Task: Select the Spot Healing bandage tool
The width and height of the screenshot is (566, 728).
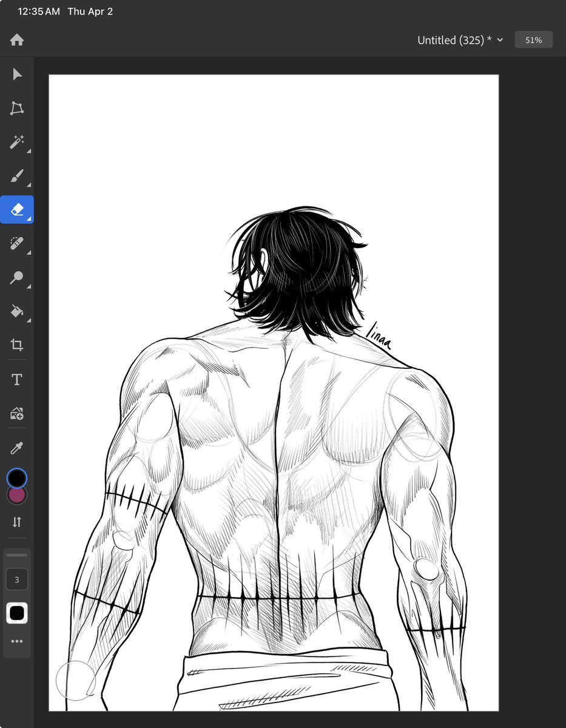Action: (x=17, y=244)
